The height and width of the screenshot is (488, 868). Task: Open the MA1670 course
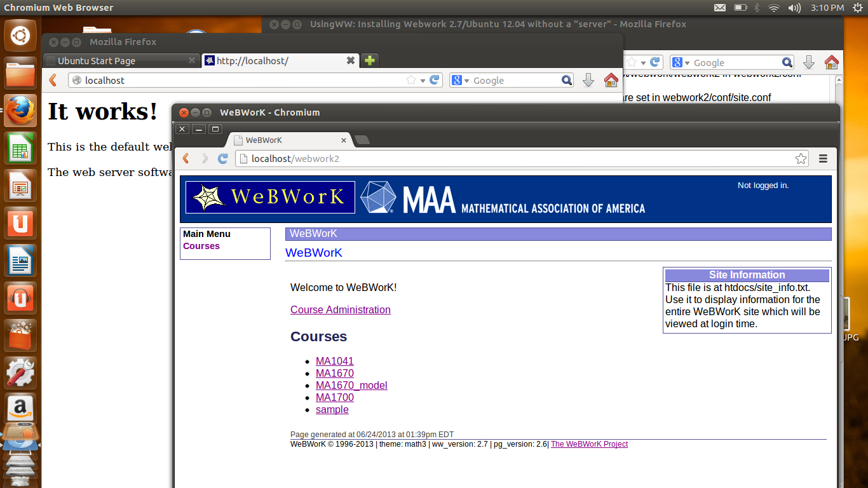[x=335, y=373]
